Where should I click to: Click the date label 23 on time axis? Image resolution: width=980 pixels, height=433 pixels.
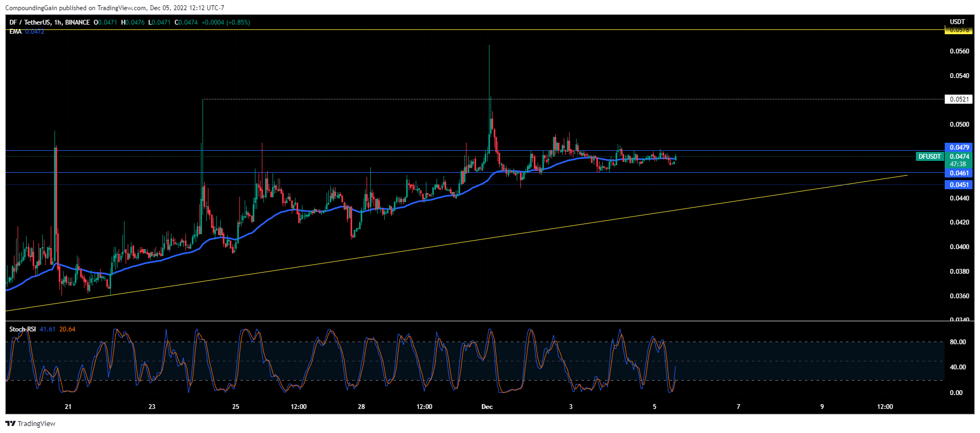pos(152,407)
